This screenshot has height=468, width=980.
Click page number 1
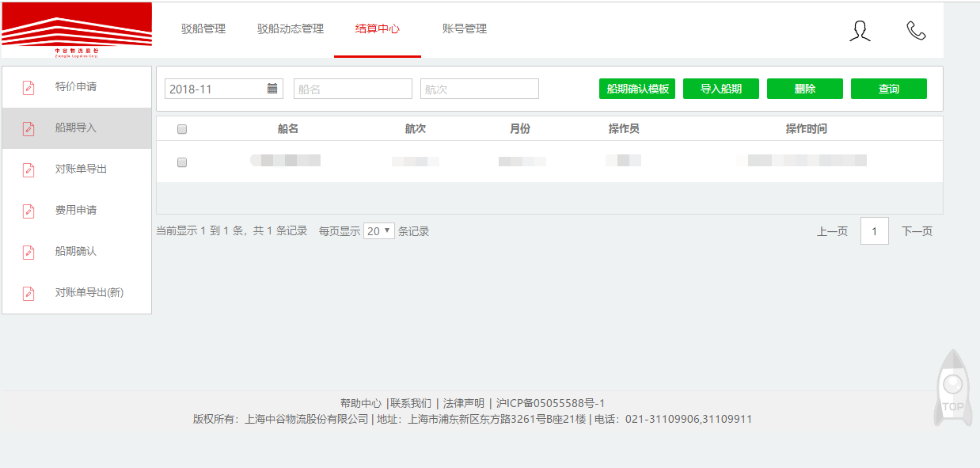pyautogui.click(x=875, y=231)
